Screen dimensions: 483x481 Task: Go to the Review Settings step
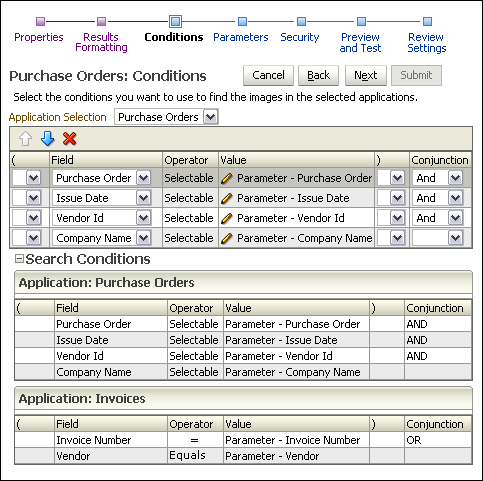click(x=427, y=42)
